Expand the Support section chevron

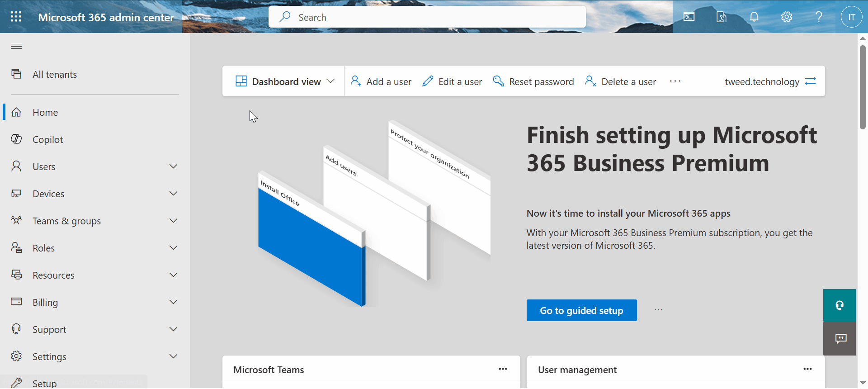click(x=173, y=329)
